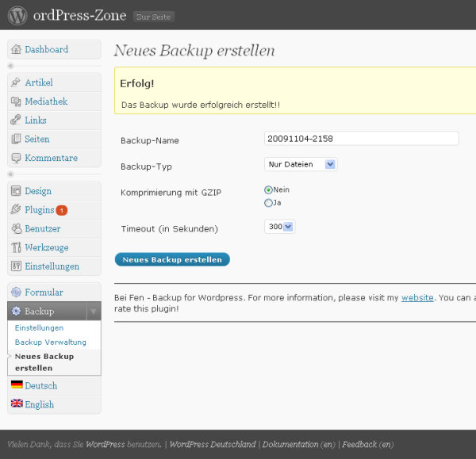Click the Mediathek media icon

[16, 101]
